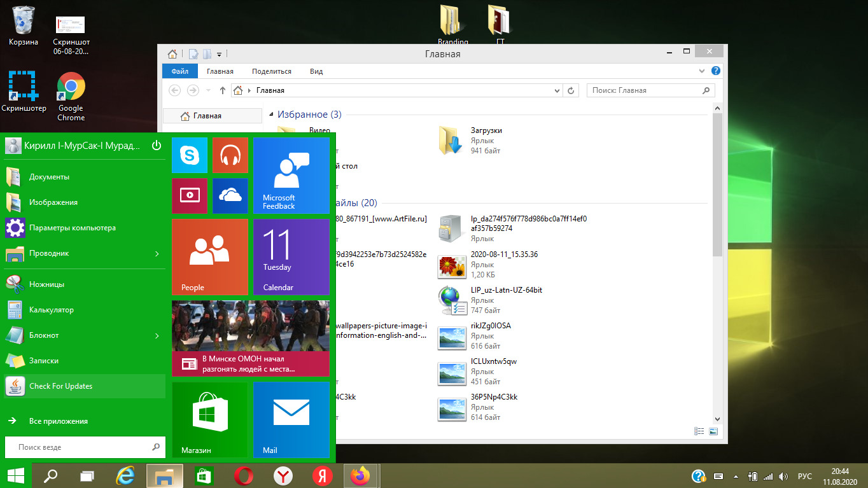Open the Music headphones tile
Viewport: 868px width, 488px height.
[x=230, y=155]
